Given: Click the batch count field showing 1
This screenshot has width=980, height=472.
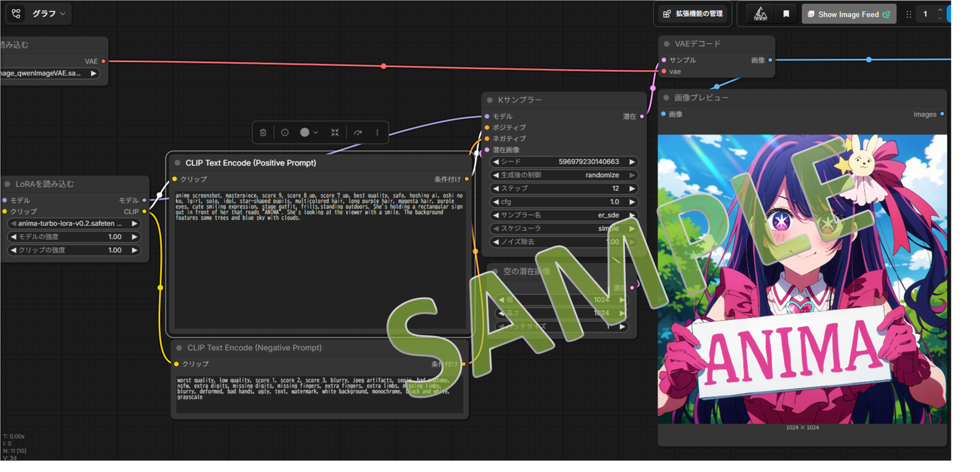Looking at the screenshot, I should click(925, 14).
